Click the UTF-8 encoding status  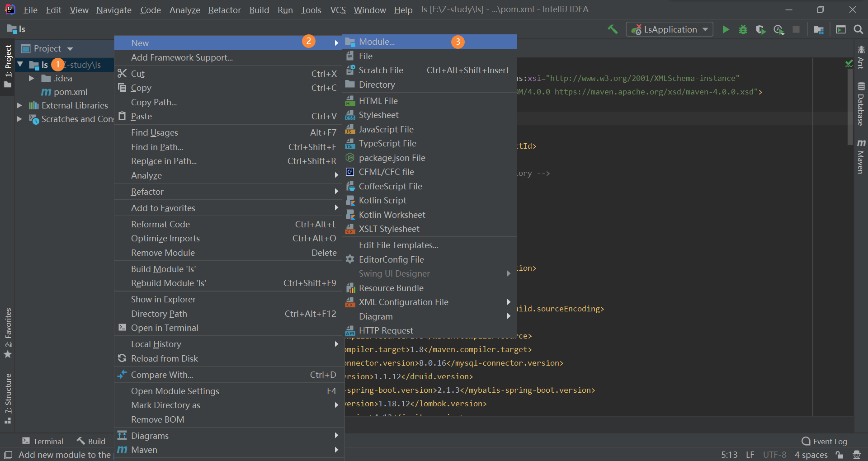775,455
